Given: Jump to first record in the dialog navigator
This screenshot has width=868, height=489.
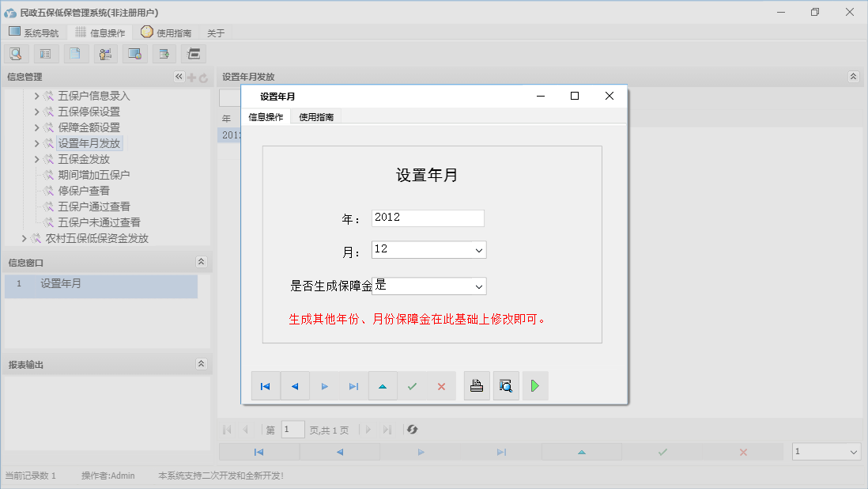Looking at the screenshot, I should [266, 385].
